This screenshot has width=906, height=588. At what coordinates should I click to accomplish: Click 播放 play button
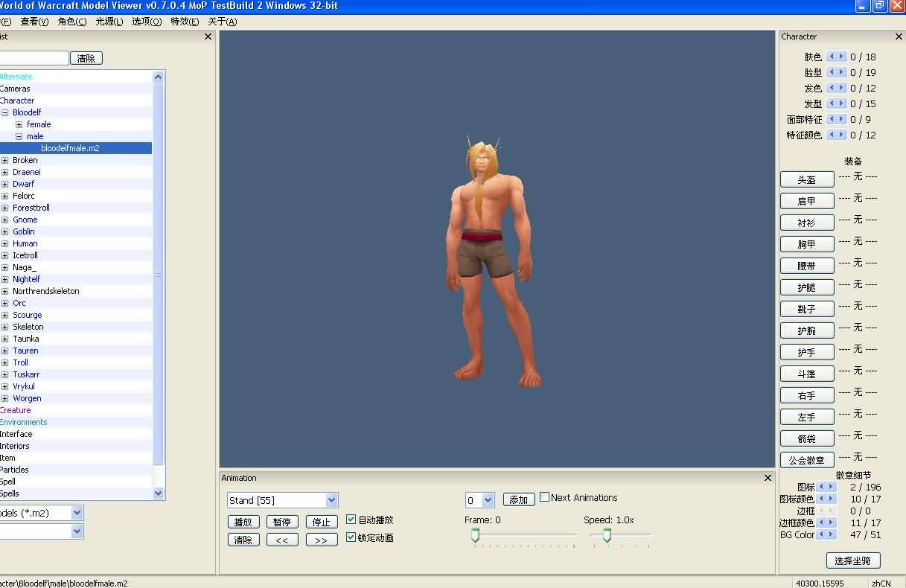(243, 522)
